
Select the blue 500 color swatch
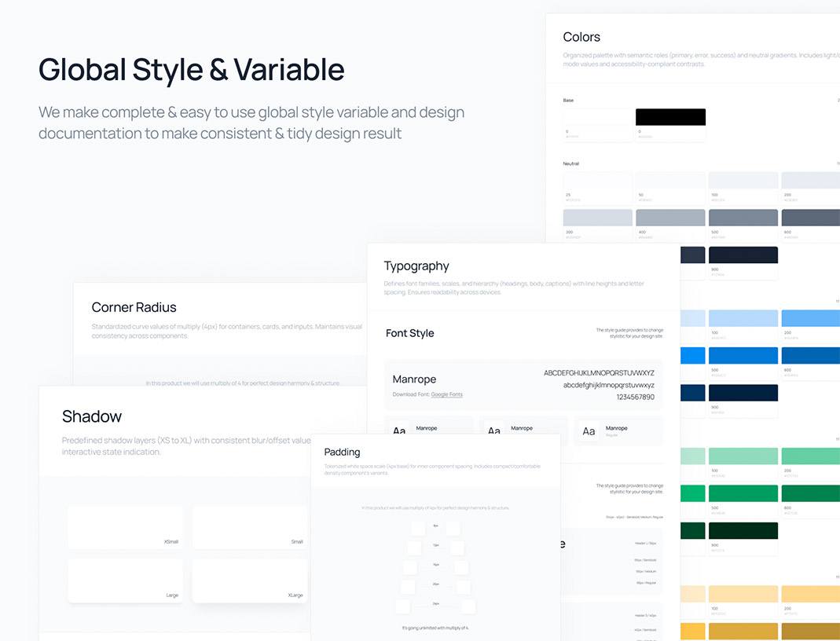pyautogui.click(x=743, y=355)
